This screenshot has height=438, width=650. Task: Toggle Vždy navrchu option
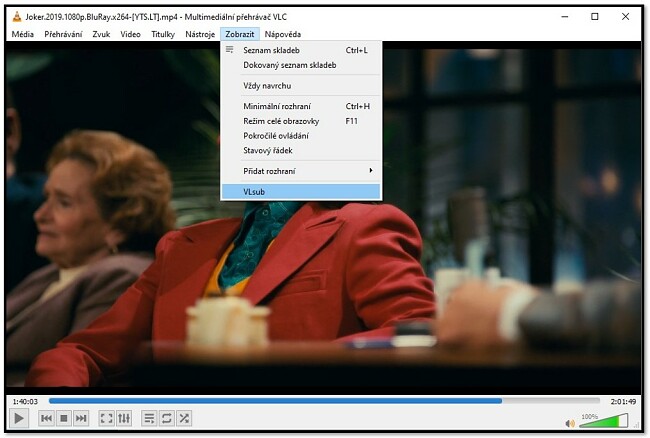click(x=301, y=86)
